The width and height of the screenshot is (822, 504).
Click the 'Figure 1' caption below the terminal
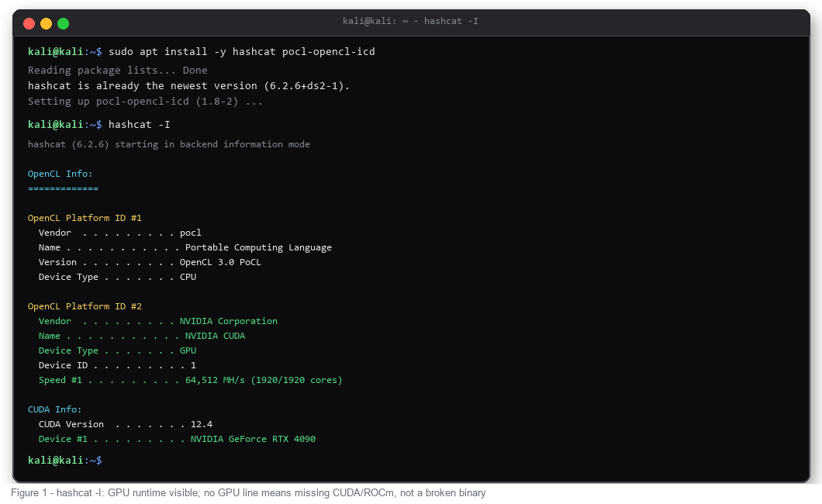[x=248, y=493]
